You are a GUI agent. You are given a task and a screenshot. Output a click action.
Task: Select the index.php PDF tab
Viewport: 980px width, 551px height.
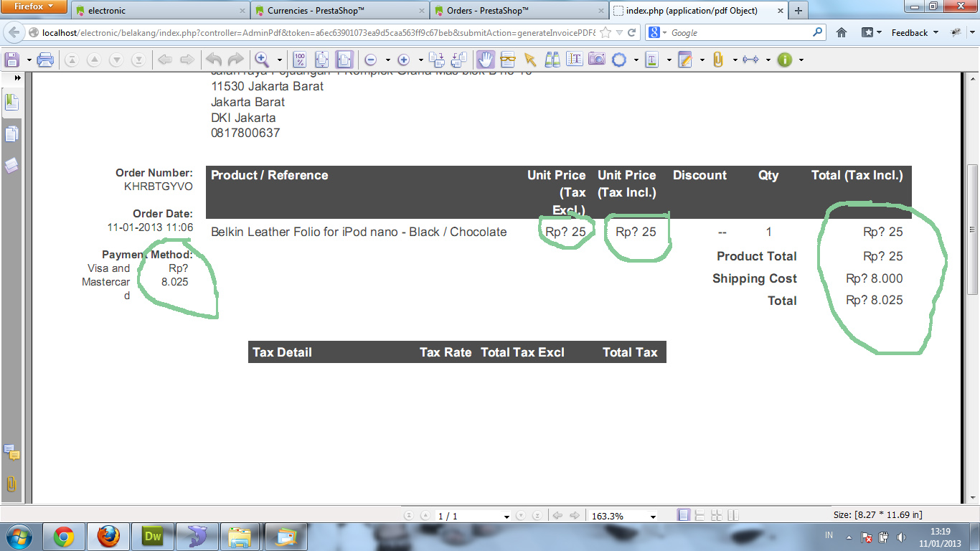coord(697,11)
